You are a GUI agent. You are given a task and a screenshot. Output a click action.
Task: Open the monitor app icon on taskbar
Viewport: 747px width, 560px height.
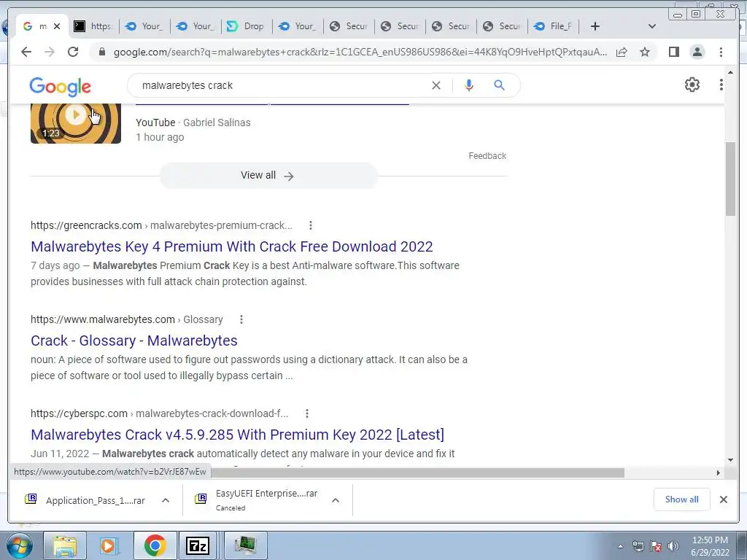pos(245,545)
